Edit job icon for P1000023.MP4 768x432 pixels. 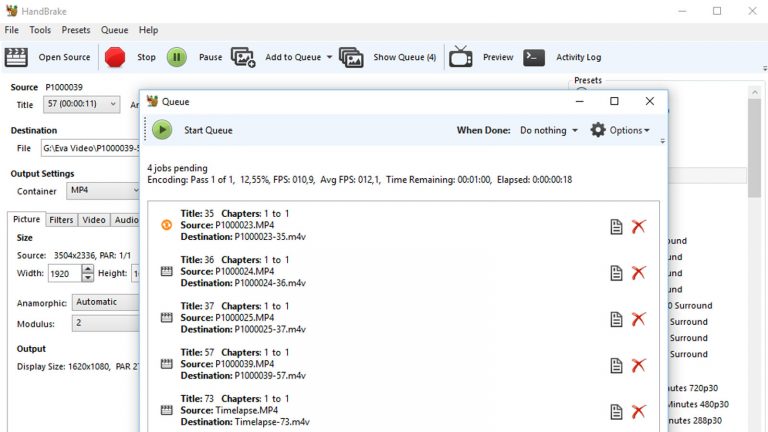(x=616, y=226)
